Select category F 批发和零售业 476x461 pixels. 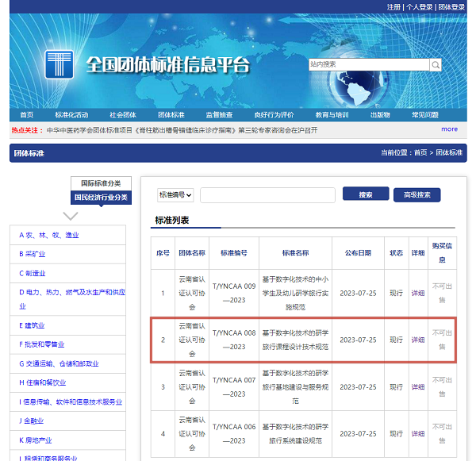click(x=42, y=344)
